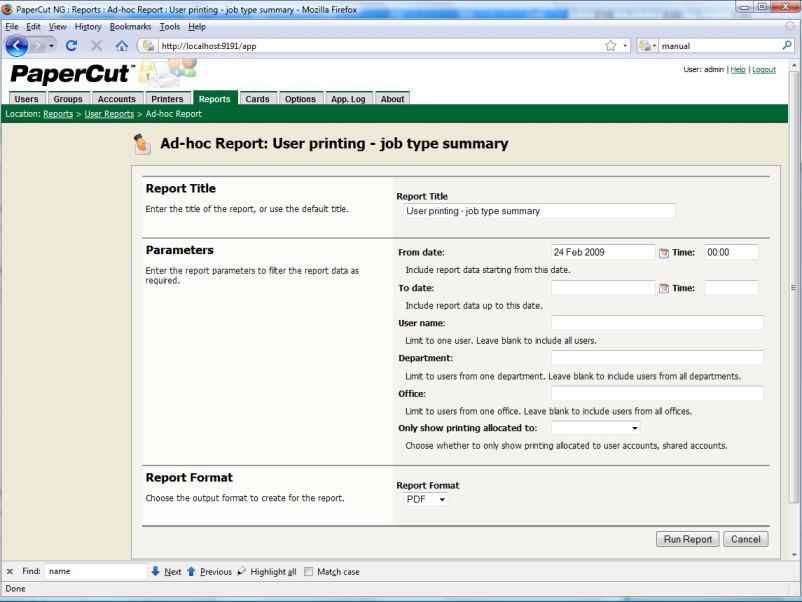
Task: Switch to the About tab
Action: pos(392,99)
